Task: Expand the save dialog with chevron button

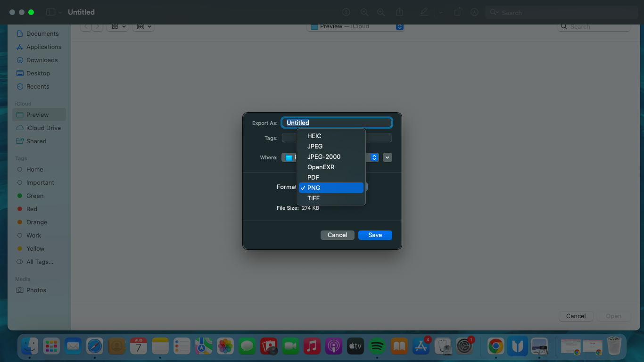Action: [x=388, y=157]
